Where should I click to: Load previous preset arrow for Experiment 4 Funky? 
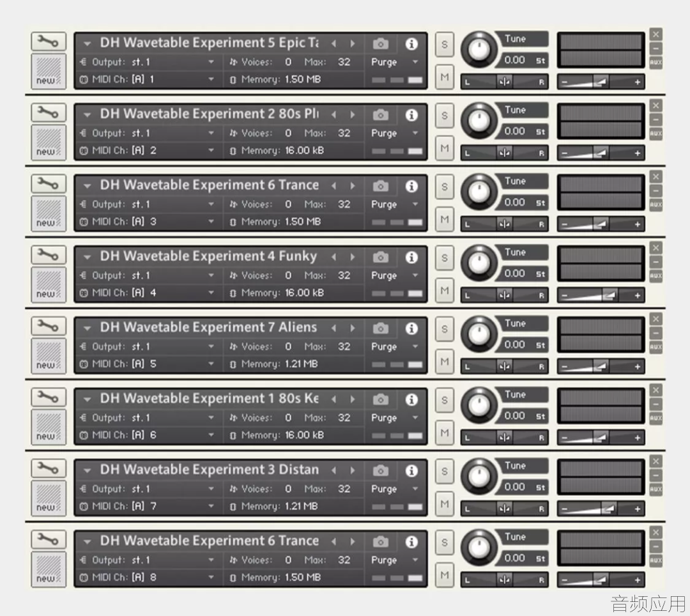pos(333,257)
